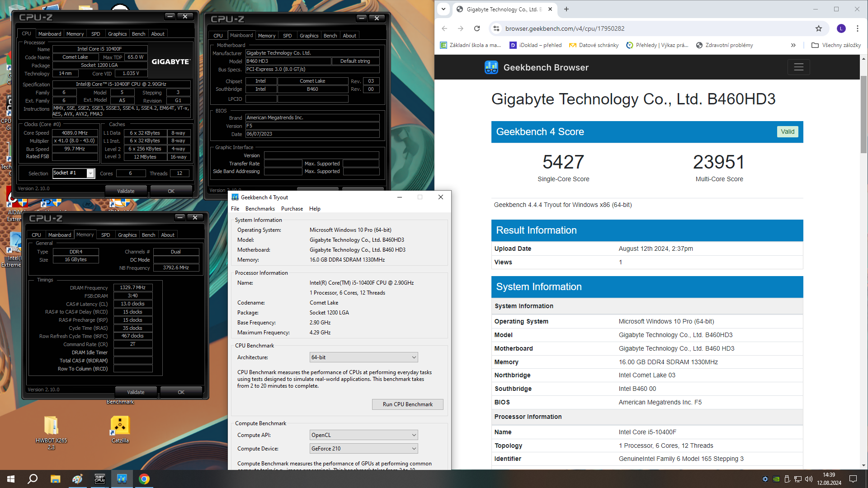
Task: Click the Multi-Core score 23951
Action: pyautogui.click(x=719, y=162)
